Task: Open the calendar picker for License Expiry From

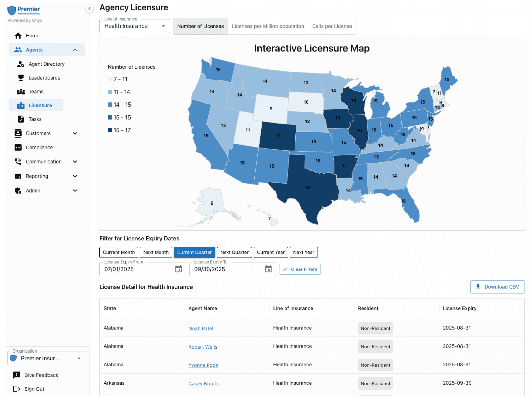Action: tap(179, 269)
